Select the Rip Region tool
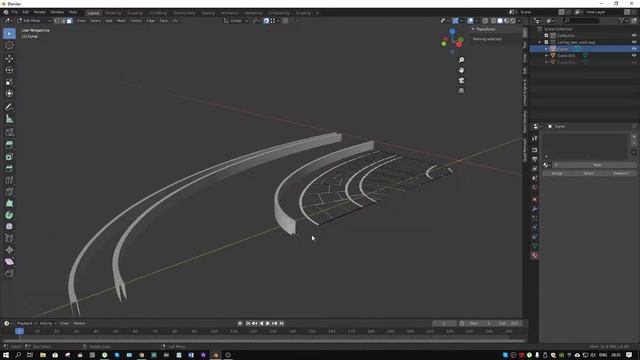 (9, 273)
